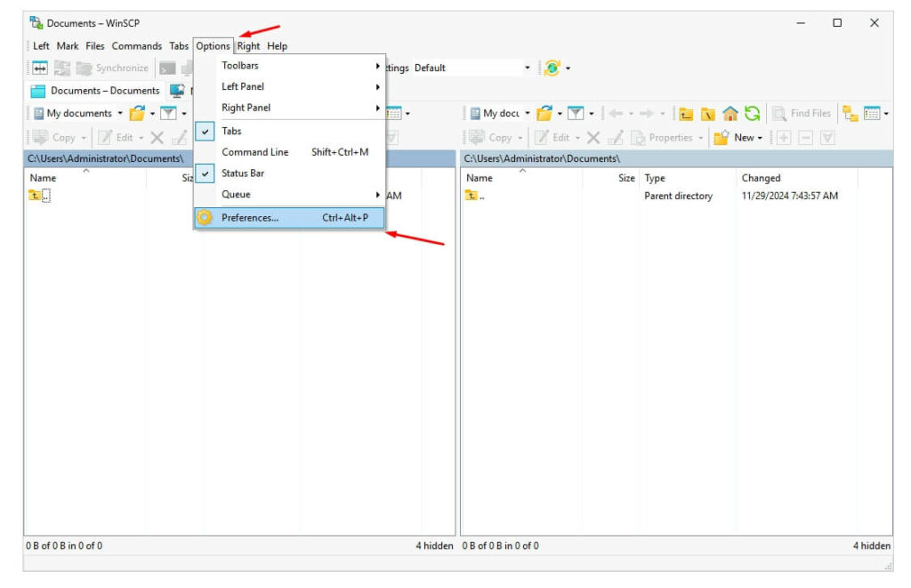
Task: Refresh the right panel with green arrows icon
Action: [x=753, y=113]
